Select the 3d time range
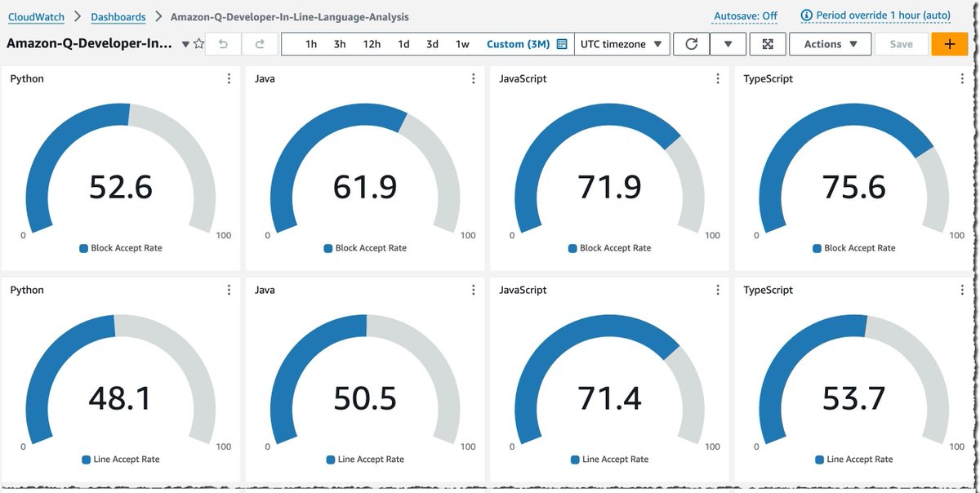 coord(432,44)
